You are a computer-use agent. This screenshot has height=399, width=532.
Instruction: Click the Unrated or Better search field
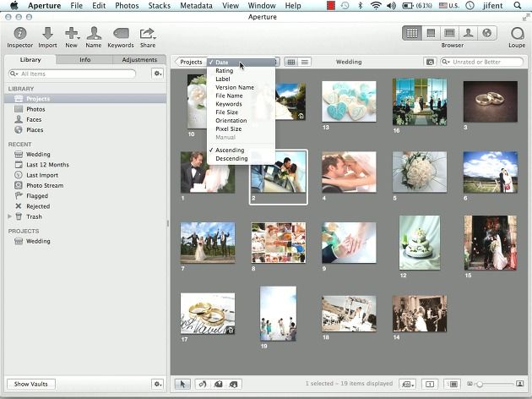tap(482, 62)
